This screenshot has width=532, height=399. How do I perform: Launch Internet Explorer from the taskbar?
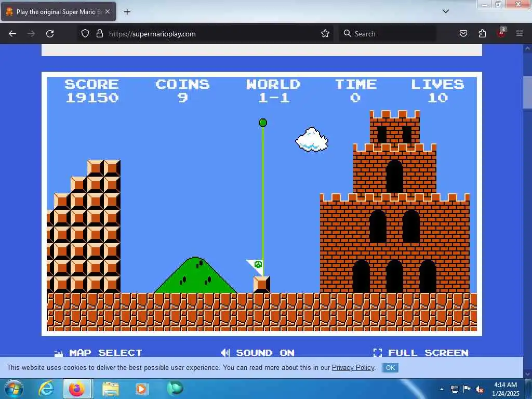click(x=46, y=389)
